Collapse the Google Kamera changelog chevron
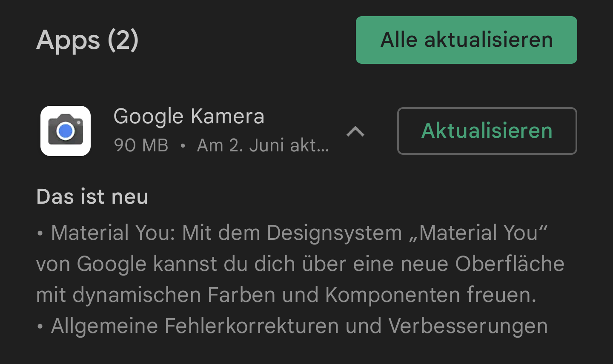Image resolution: width=613 pixels, height=364 pixels. (x=355, y=131)
